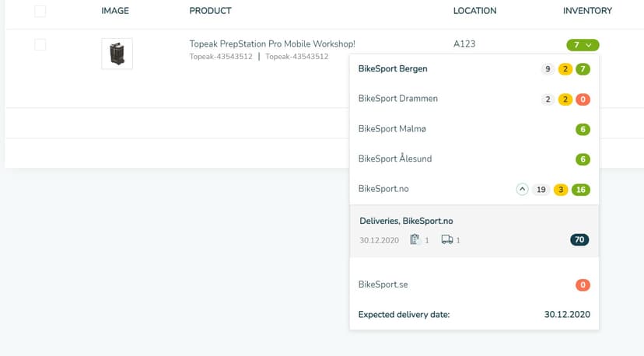Viewport: 644px width, 356px height.
Task: Click BikeSport Bergen's yellow 2 reserved badge
Action: click(565, 69)
